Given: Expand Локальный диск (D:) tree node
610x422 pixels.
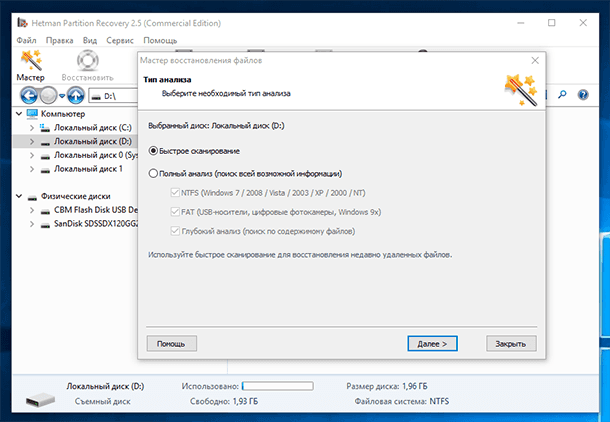Looking at the screenshot, I should click(x=32, y=142).
